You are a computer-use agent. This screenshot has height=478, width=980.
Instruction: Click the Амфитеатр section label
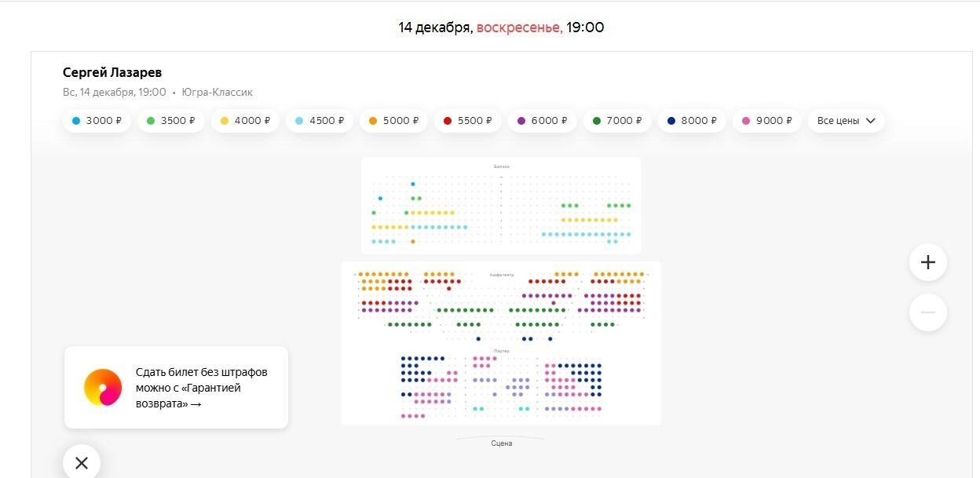501,275
